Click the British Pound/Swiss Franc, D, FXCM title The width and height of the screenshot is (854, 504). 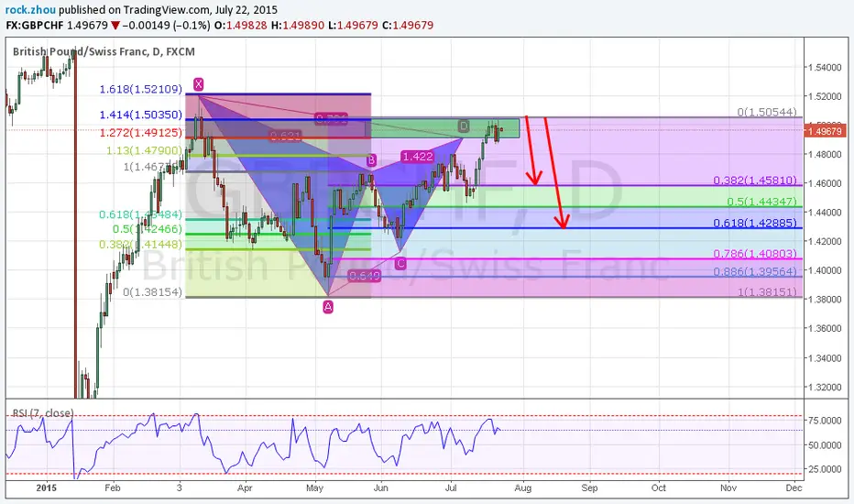pyautogui.click(x=104, y=51)
